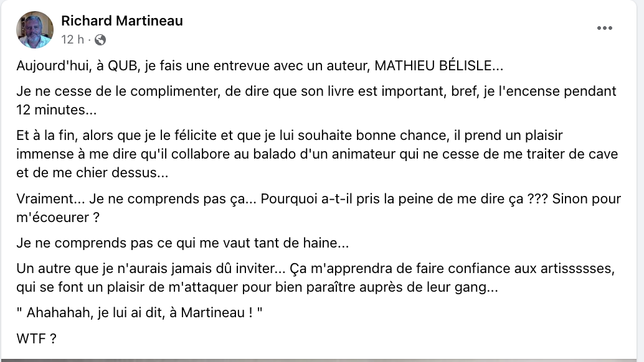The width and height of the screenshot is (644, 362).
Task: Open the three-dot post options menu
Action: [605, 28]
